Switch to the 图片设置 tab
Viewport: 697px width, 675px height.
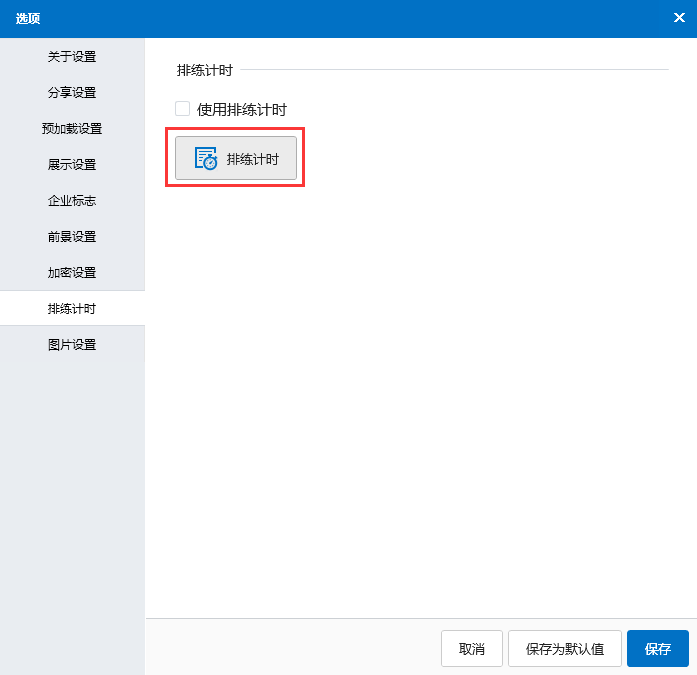pos(72,345)
